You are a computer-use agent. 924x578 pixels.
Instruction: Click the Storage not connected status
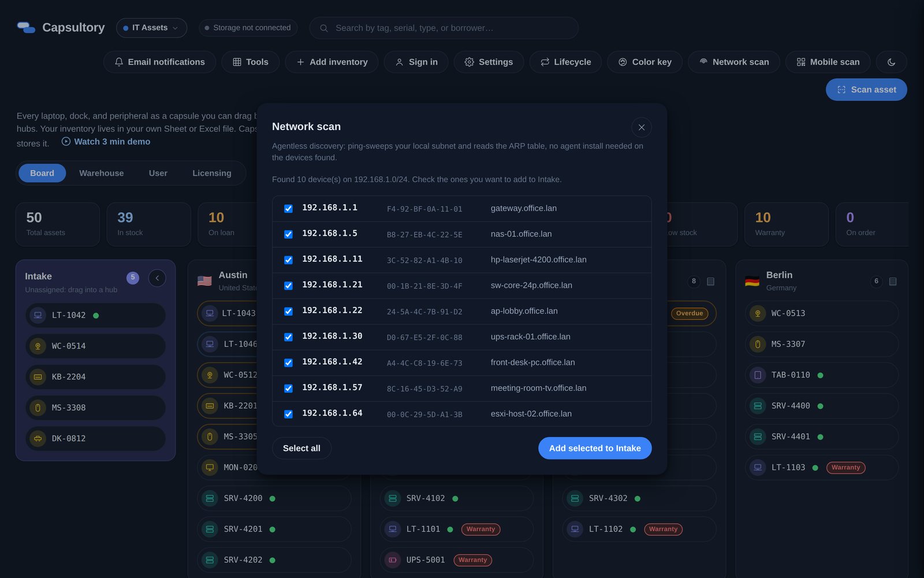pos(248,28)
